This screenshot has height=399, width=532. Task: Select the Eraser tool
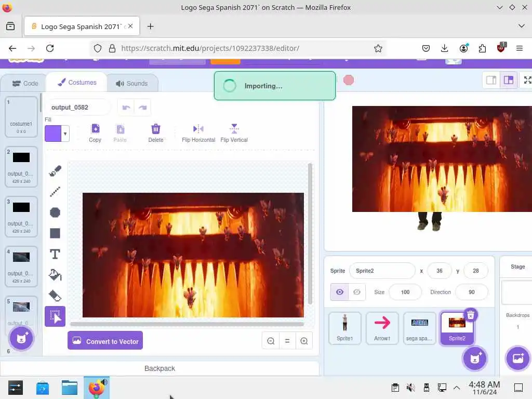(x=55, y=296)
